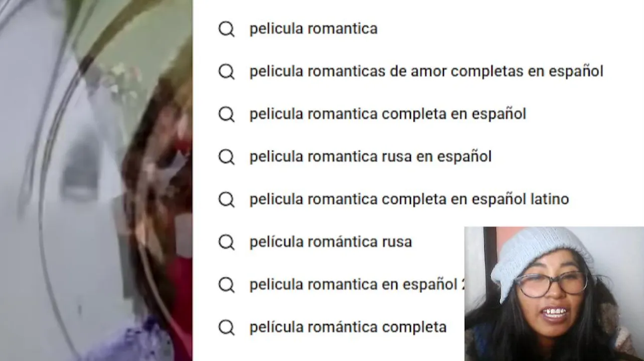Click magnifier next to 'película romántica rusa'

pyautogui.click(x=226, y=242)
